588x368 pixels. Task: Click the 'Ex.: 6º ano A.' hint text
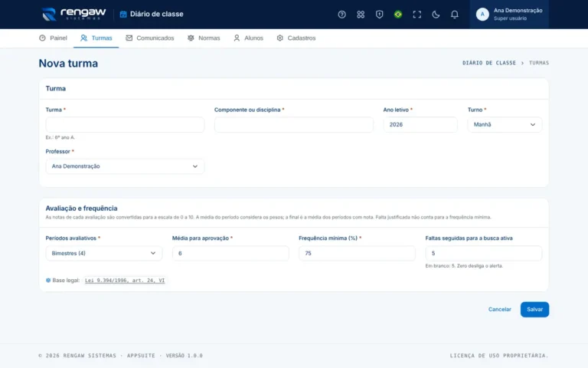[60, 137]
